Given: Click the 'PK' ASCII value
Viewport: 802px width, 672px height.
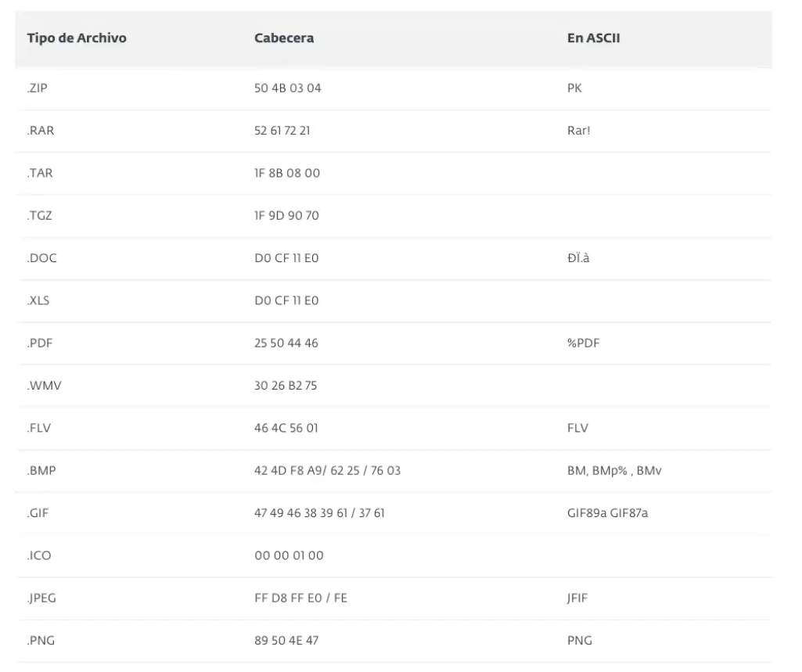Looking at the screenshot, I should pos(574,88).
